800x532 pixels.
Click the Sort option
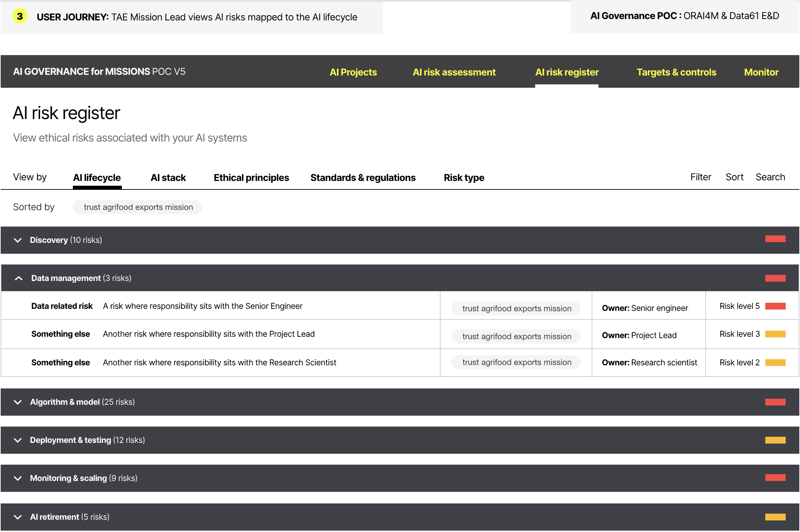(x=734, y=177)
